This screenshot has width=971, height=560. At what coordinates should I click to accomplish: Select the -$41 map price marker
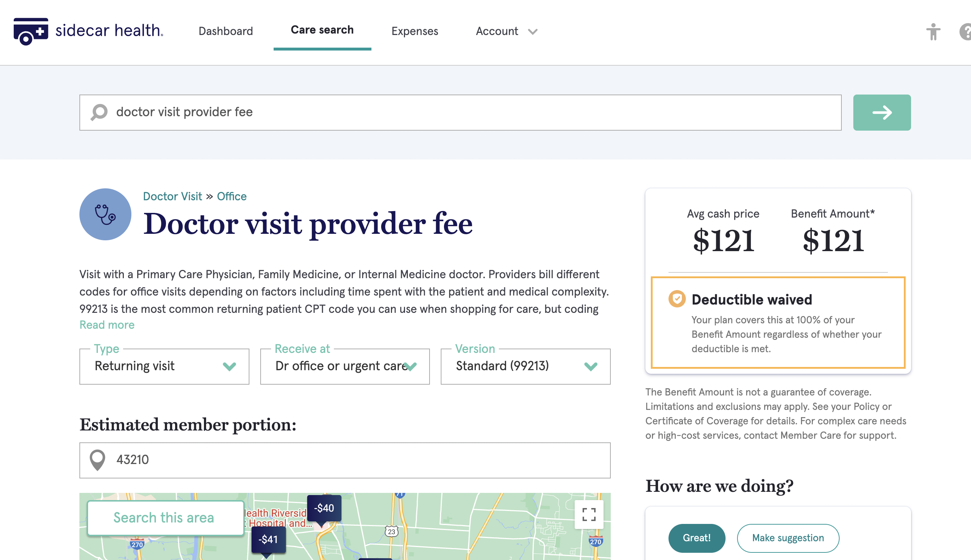click(x=268, y=539)
